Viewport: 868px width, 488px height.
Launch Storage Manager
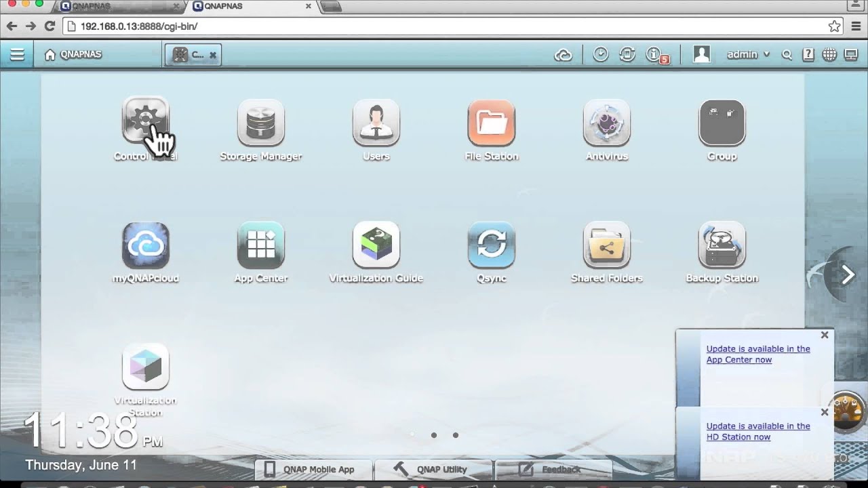point(261,122)
